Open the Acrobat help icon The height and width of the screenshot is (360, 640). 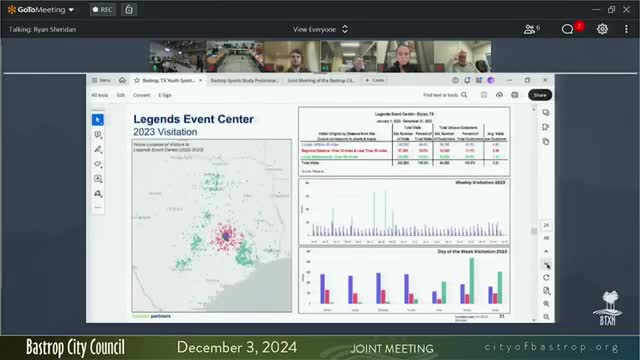coord(455,80)
